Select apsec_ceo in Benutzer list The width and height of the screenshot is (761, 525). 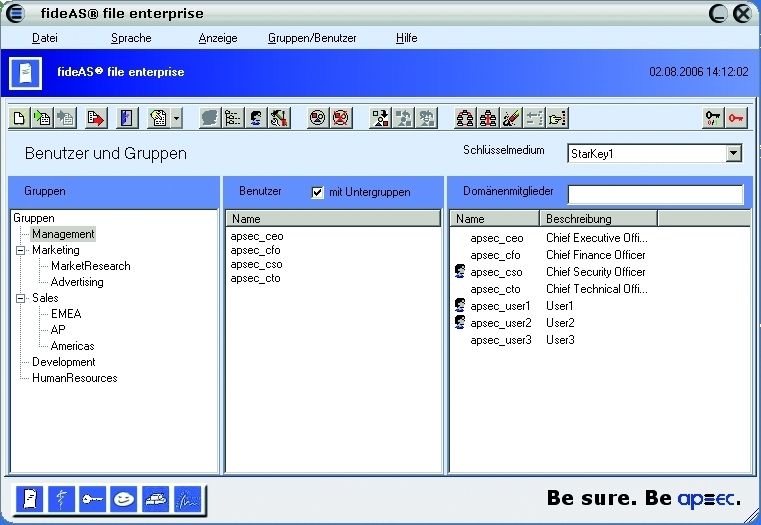pyautogui.click(x=257, y=236)
